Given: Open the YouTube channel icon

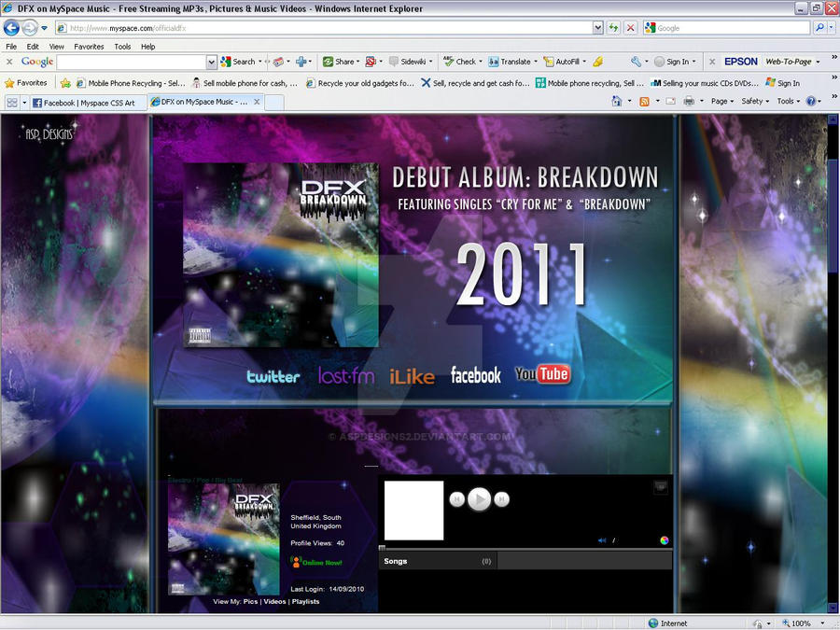Looking at the screenshot, I should click(543, 373).
